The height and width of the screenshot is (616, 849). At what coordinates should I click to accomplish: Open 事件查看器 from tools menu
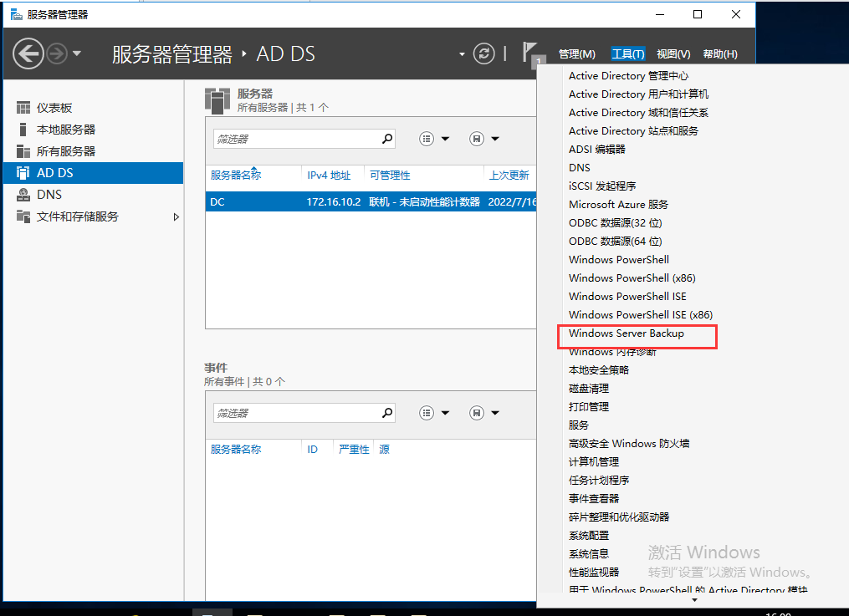(x=593, y=499)
